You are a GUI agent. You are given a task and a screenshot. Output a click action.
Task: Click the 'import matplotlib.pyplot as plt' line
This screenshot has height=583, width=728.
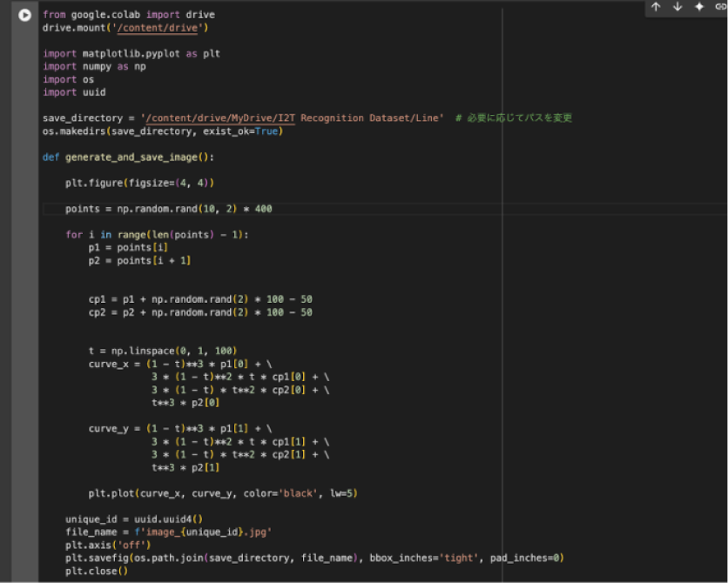click(x=131, y=54)
